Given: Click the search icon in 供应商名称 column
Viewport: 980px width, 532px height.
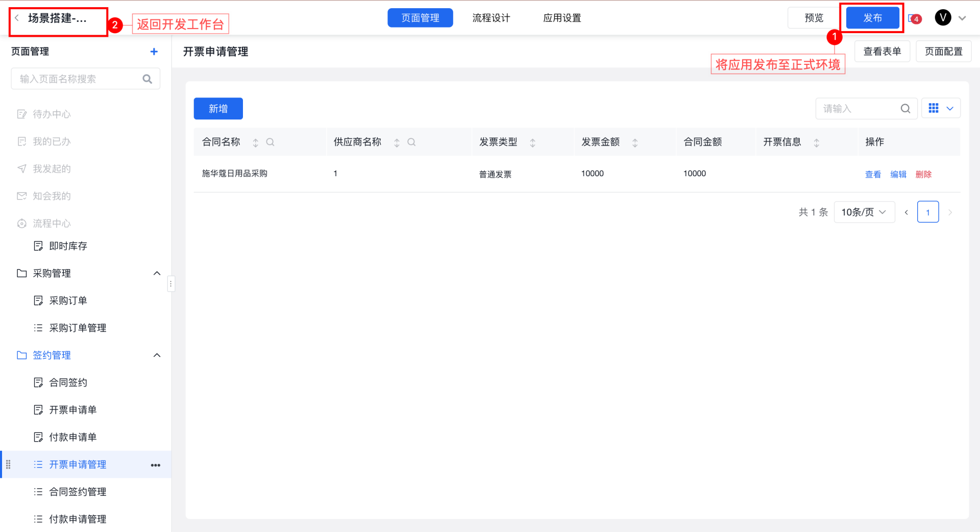Looking at the screenshot, I should tap(411, 142).
